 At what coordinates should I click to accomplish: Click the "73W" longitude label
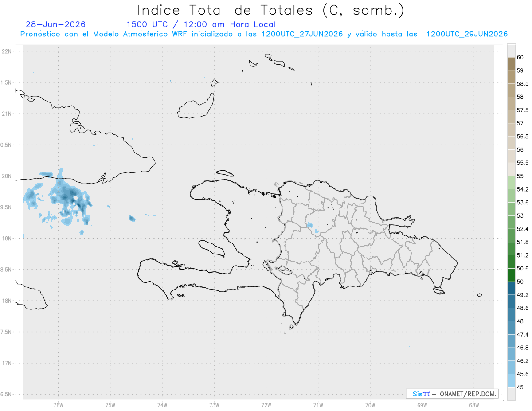point(214,405)
